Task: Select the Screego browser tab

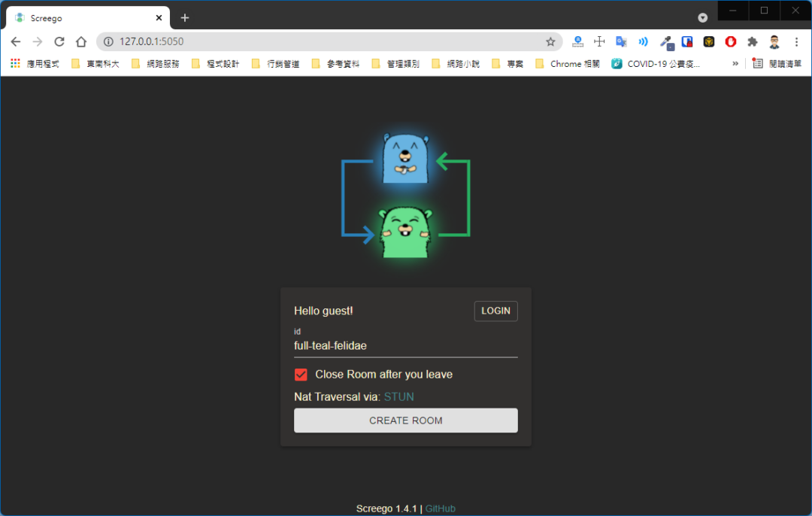Action: coord(88,17)
